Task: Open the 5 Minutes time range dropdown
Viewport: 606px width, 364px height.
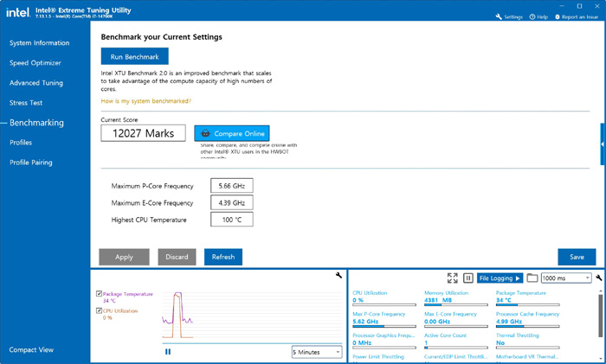Action: coord(317,352)
